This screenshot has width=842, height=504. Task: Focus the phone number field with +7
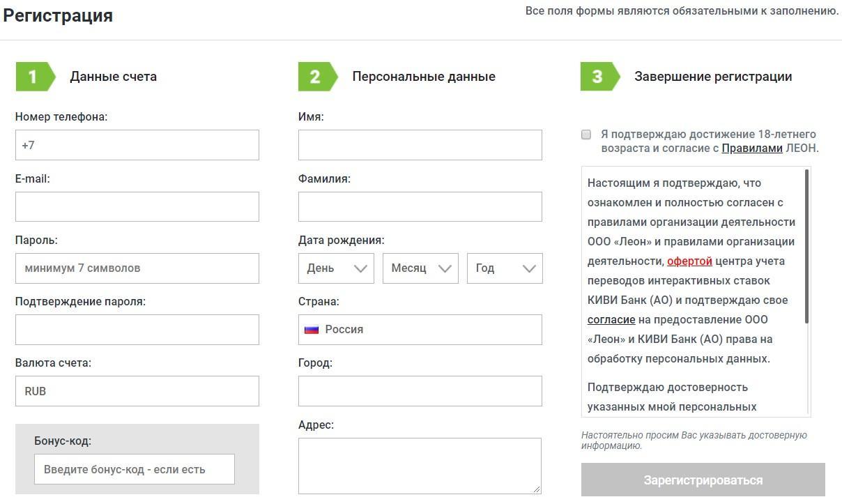137,145
